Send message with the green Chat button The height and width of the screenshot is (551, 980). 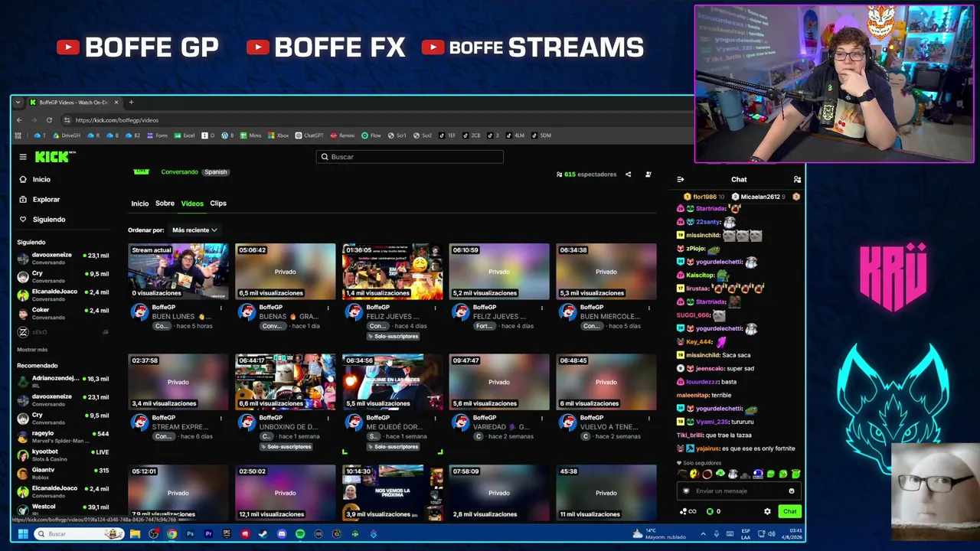(789, 511)
